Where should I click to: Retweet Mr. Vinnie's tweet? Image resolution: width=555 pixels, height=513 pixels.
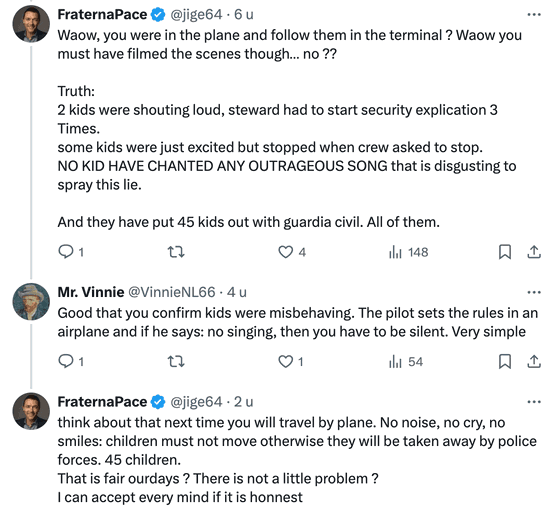coord(176,361)
